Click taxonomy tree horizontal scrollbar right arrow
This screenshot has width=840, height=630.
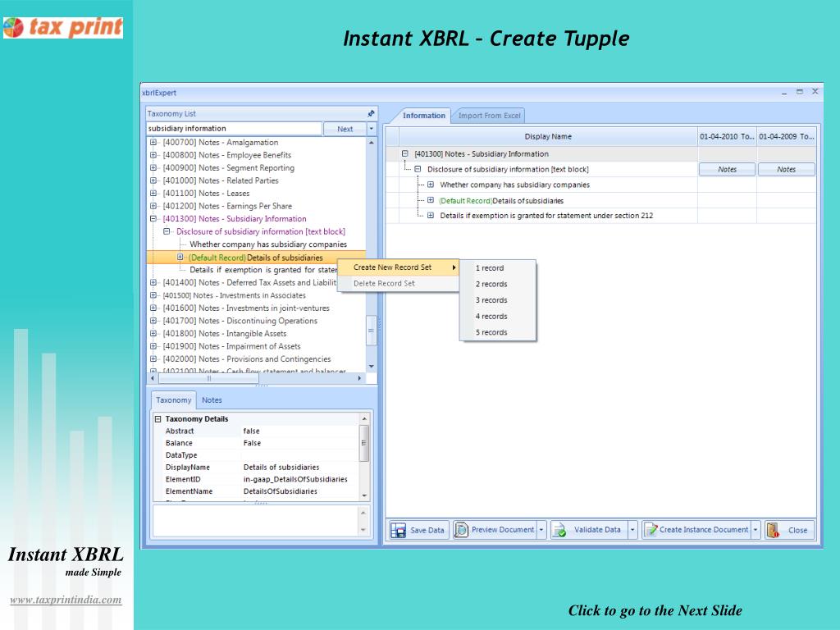click(x=359, y=378)
